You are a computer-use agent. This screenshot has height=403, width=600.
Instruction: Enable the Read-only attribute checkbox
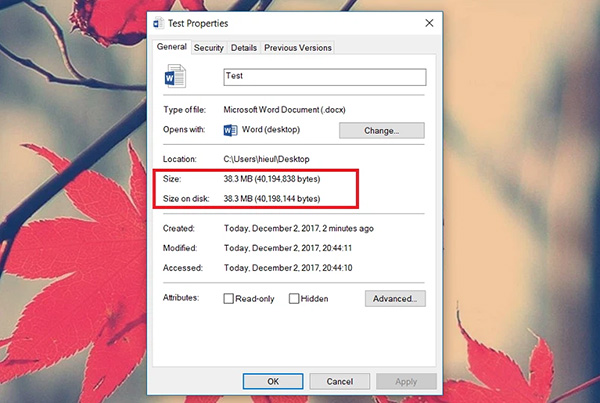tap(229, 298)
